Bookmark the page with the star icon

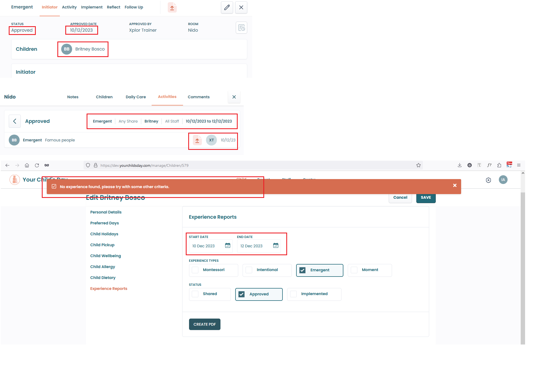[x=418, y=165]
